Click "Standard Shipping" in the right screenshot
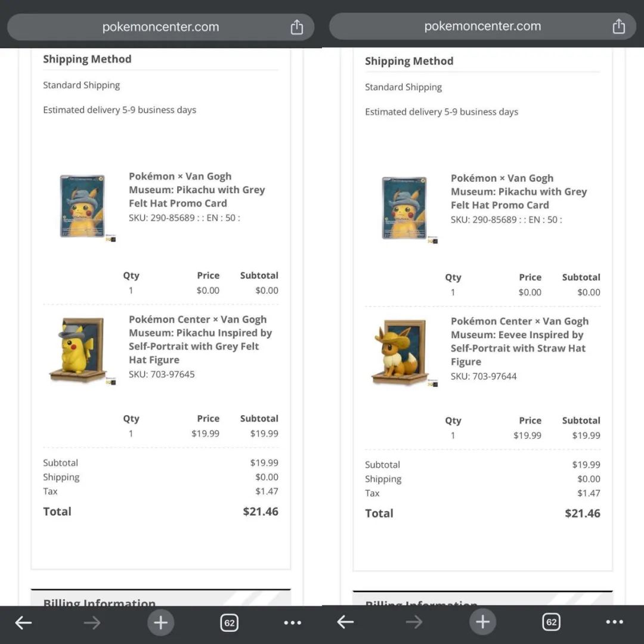This screenshot has width=644, height=644. coord(403,87)
